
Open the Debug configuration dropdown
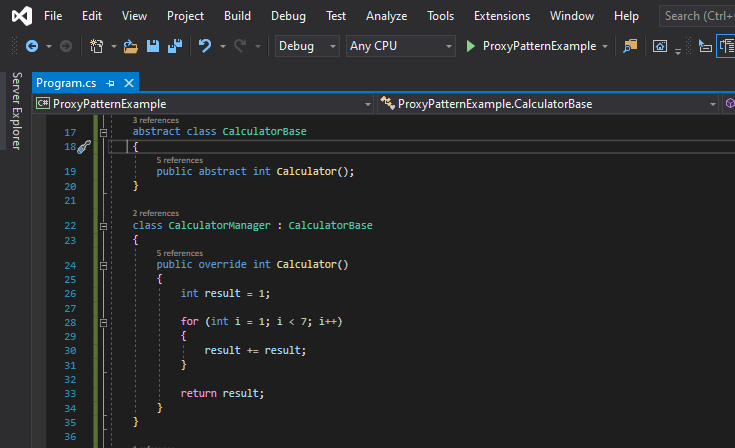[x=307, y=46]
